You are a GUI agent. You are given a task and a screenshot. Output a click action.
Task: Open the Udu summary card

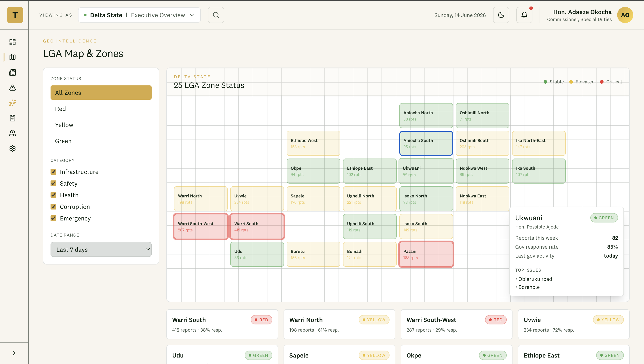[x=222, y=355]
